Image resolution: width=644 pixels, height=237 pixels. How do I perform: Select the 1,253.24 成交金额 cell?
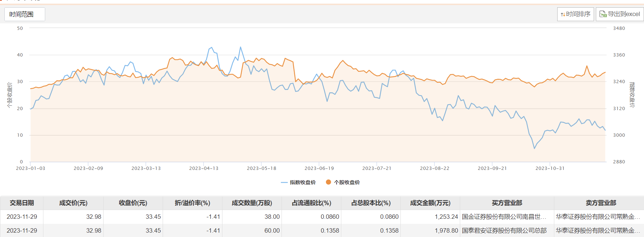(430, 217)
